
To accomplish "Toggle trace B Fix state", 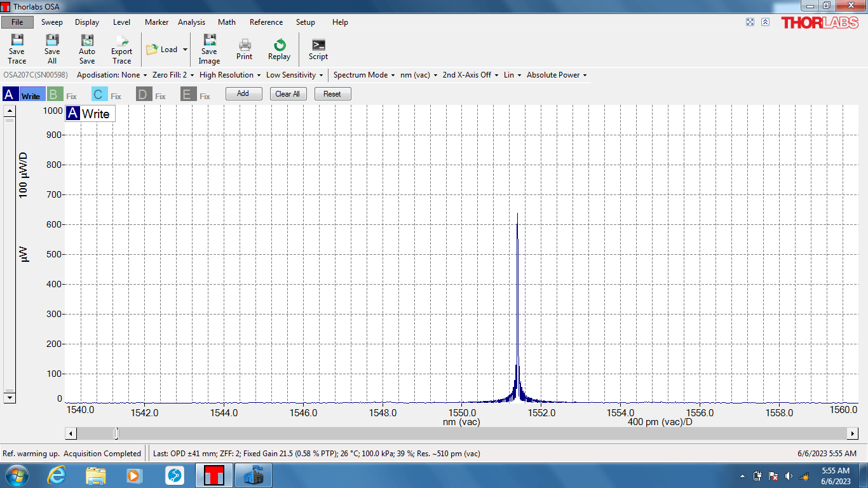I will coord(71,97).
